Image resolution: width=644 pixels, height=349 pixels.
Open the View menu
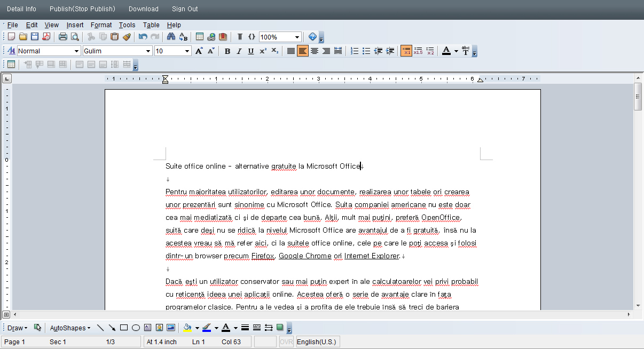point(52,25)
